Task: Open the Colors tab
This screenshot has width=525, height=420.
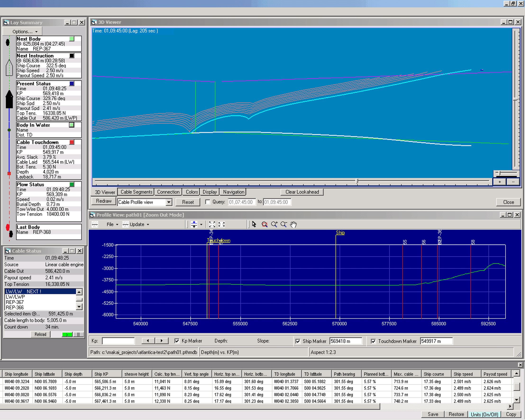Action: 192,192
